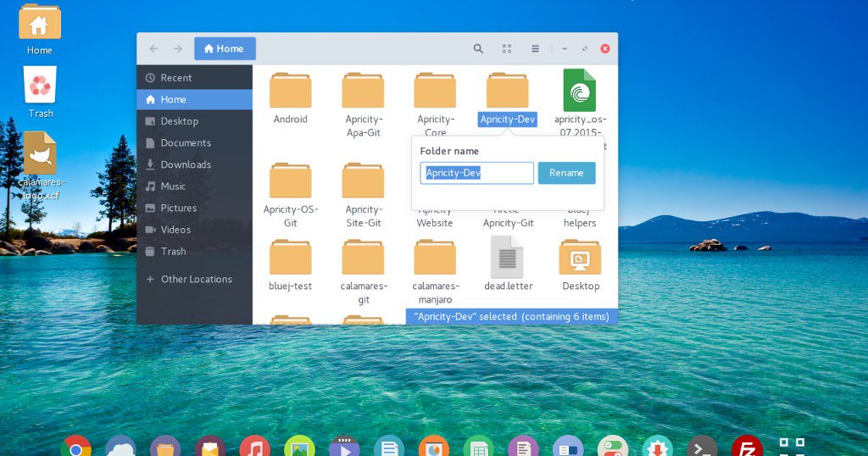Open the mail app in the dock

210,448
